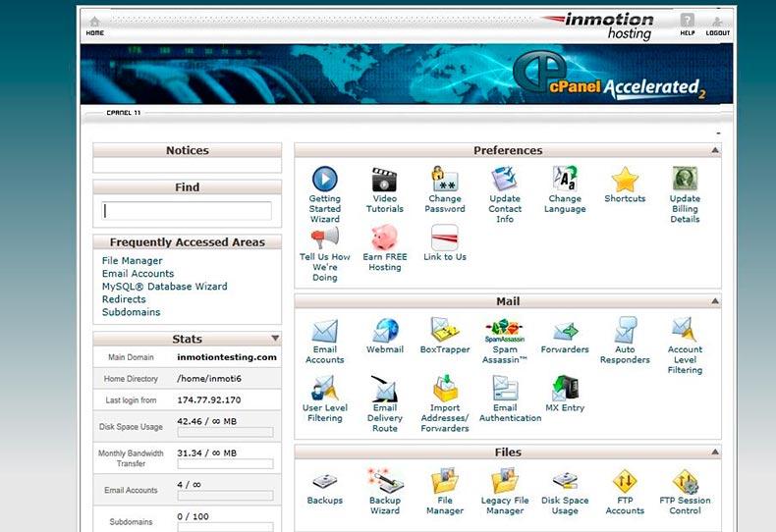Open the MX Entry icon
This screenshot has height=532, width=776.
click(x=565, y=388)
